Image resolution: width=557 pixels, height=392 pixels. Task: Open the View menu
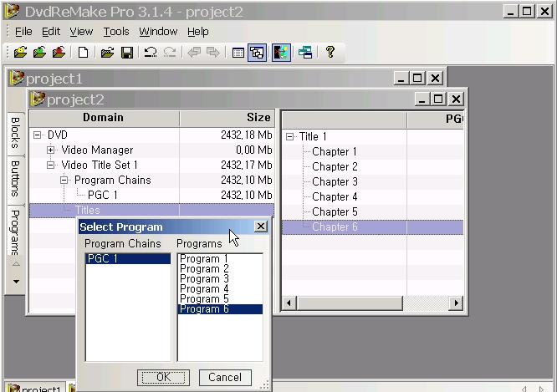(x=81, y=32)
